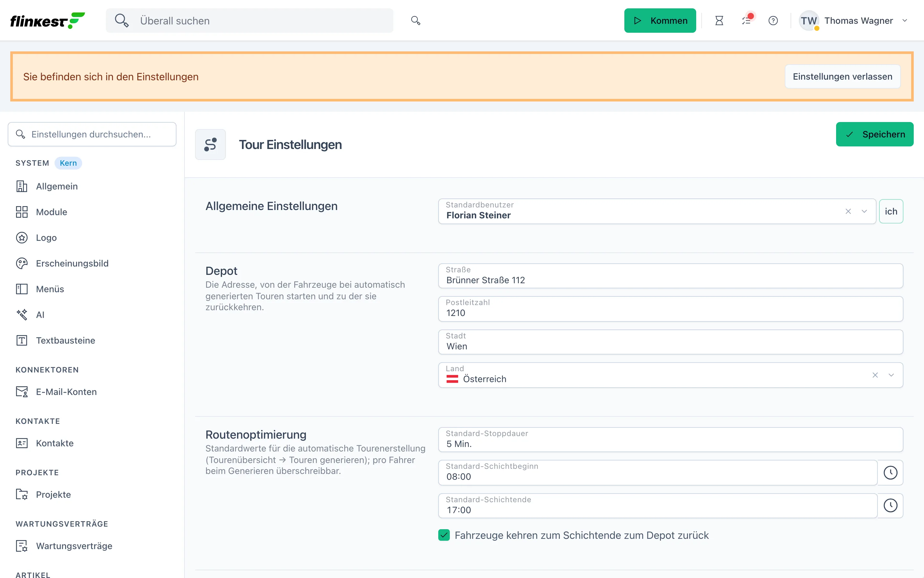Open Logo settings
The height and width of the screenshot is (578, 924).
coord(92,238)
